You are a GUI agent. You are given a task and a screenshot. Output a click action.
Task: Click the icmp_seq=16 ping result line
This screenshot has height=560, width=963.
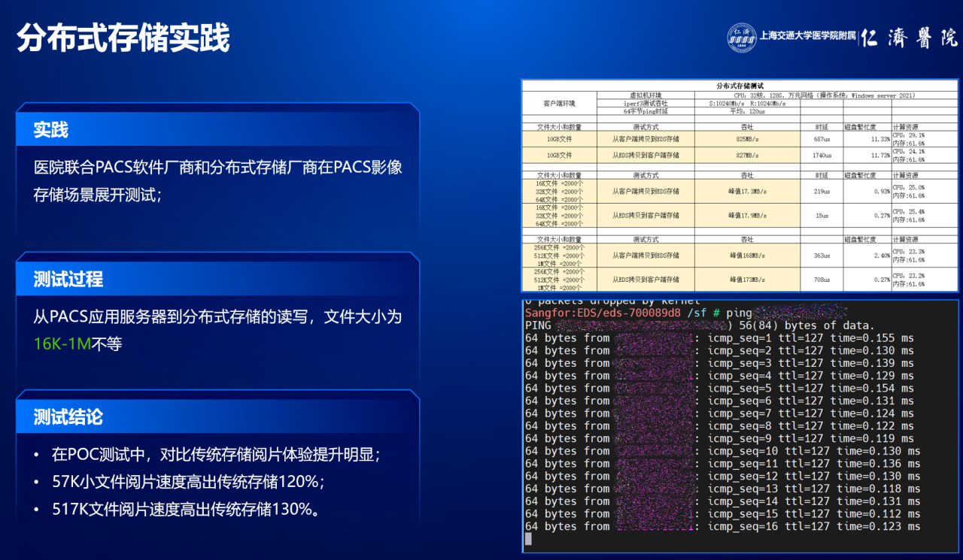[722, 526]
